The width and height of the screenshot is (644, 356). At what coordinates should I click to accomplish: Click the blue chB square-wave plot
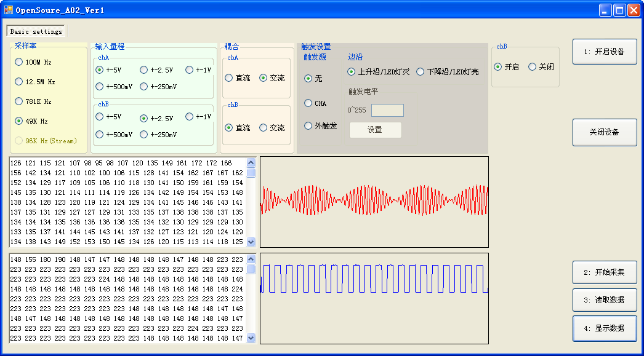pyautogui.click(x=374, y=299)
